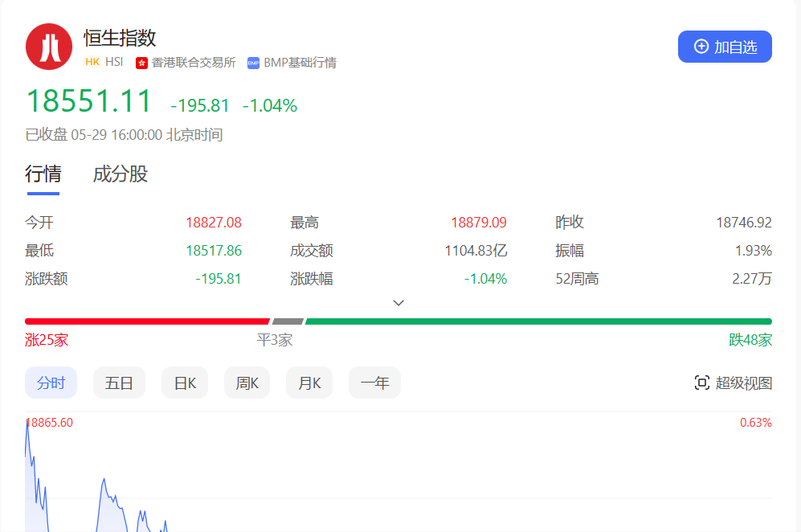This screenshot has width=801, height=532.
Task: Switch chart to 日K
Action: (x=185, y=383)
